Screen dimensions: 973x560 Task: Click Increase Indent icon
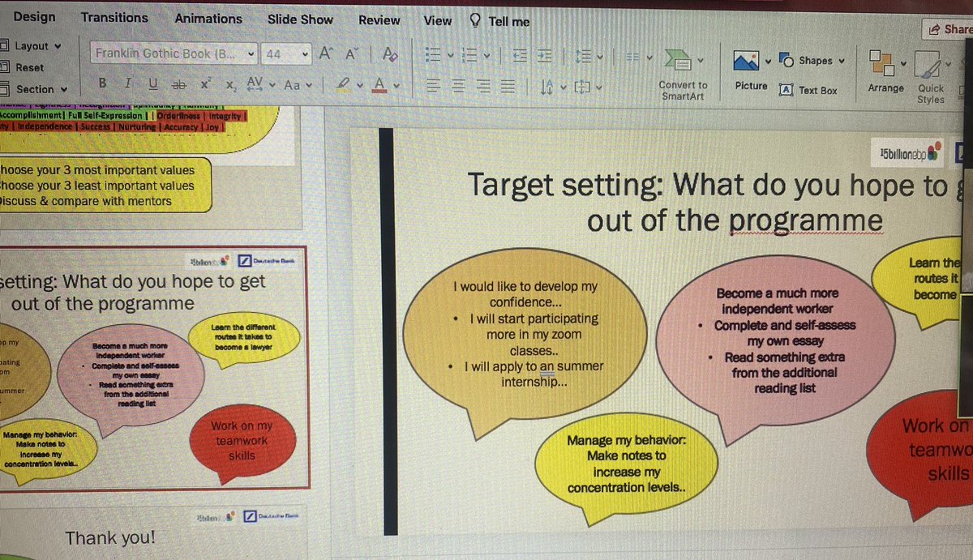pos(546,55)
